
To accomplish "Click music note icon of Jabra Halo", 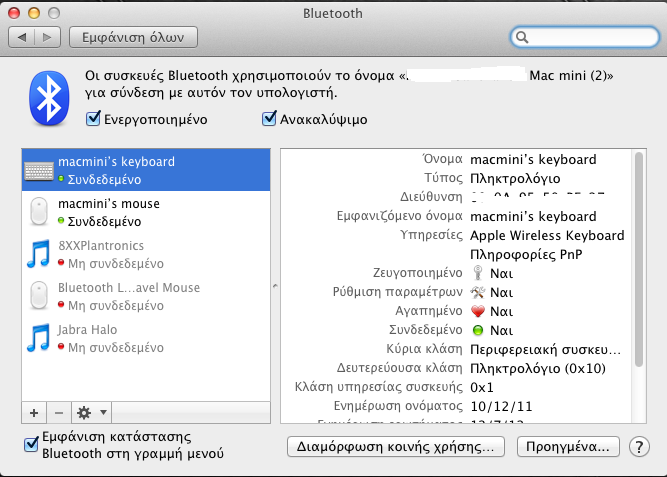I will pyautogui.click(x=39, y=337).
